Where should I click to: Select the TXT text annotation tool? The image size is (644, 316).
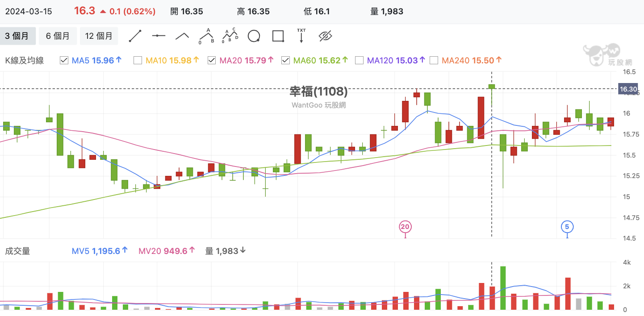point(301,36)
